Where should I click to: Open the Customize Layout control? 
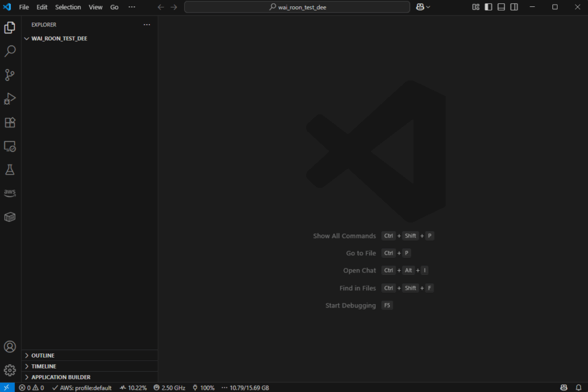(x=475, y=7)
